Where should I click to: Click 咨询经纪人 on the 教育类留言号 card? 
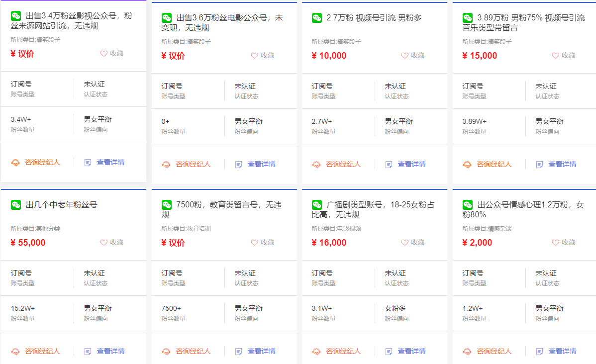point(193,351)
